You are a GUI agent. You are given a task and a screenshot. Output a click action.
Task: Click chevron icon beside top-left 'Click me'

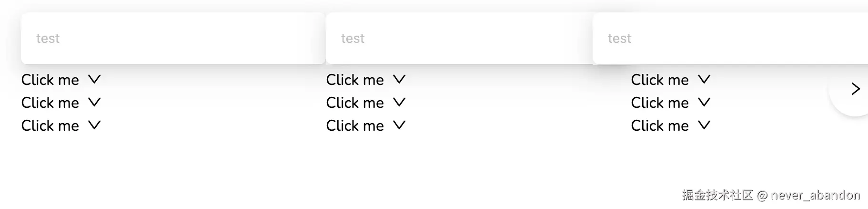pyautogui.click(x=94, y=79)
